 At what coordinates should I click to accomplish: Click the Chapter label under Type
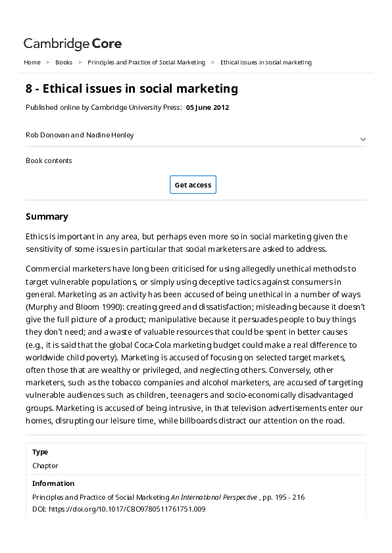point(43,466)
